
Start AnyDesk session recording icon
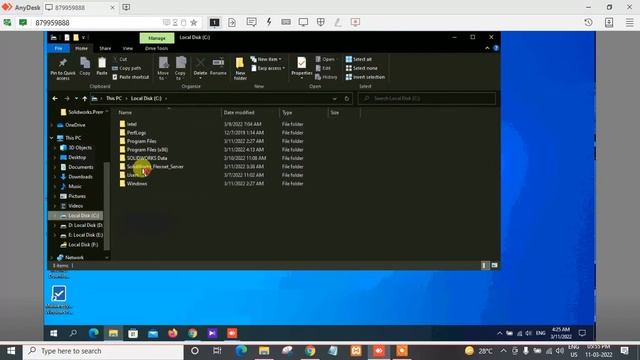355,22
